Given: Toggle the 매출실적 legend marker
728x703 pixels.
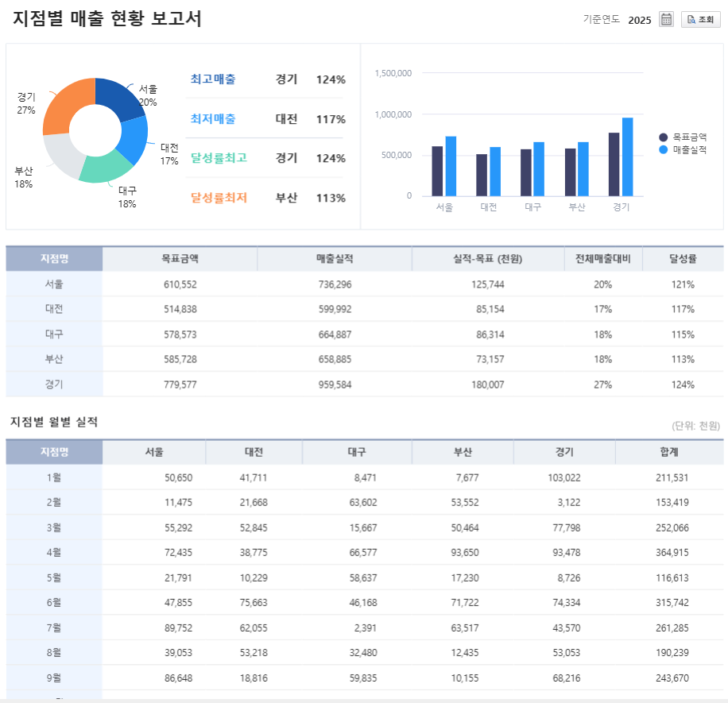Looking at the screenshot, I should point(664,149).
